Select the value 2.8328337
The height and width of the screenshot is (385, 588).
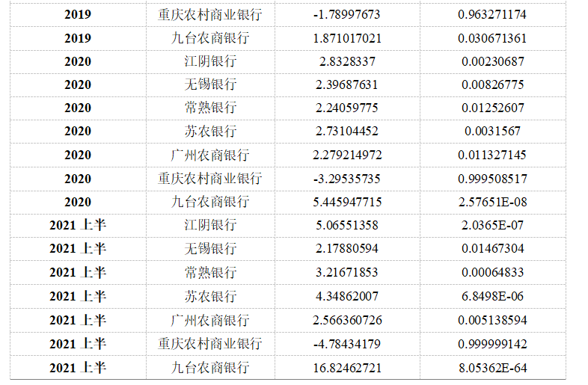(x=347, y=61)
